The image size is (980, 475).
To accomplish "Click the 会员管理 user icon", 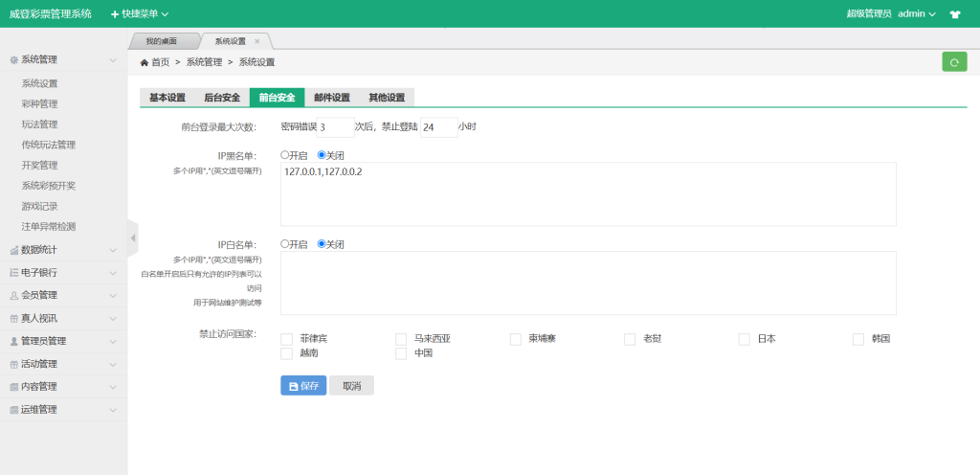I will tap(13, 295).
